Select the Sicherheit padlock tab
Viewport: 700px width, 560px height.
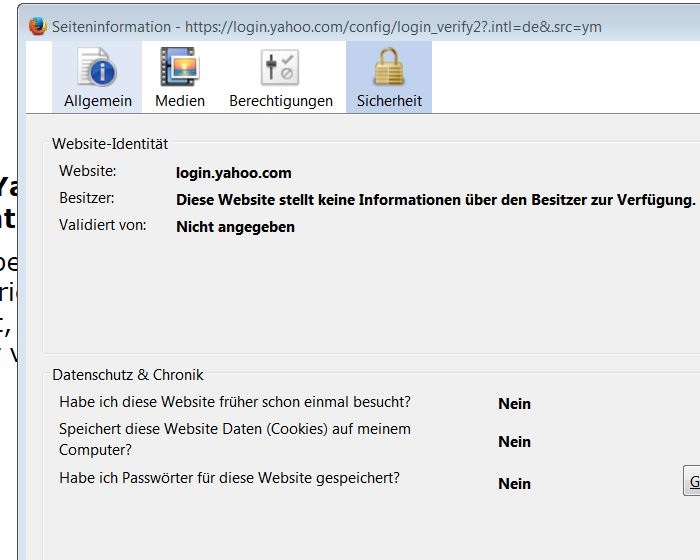click(389, 77)
